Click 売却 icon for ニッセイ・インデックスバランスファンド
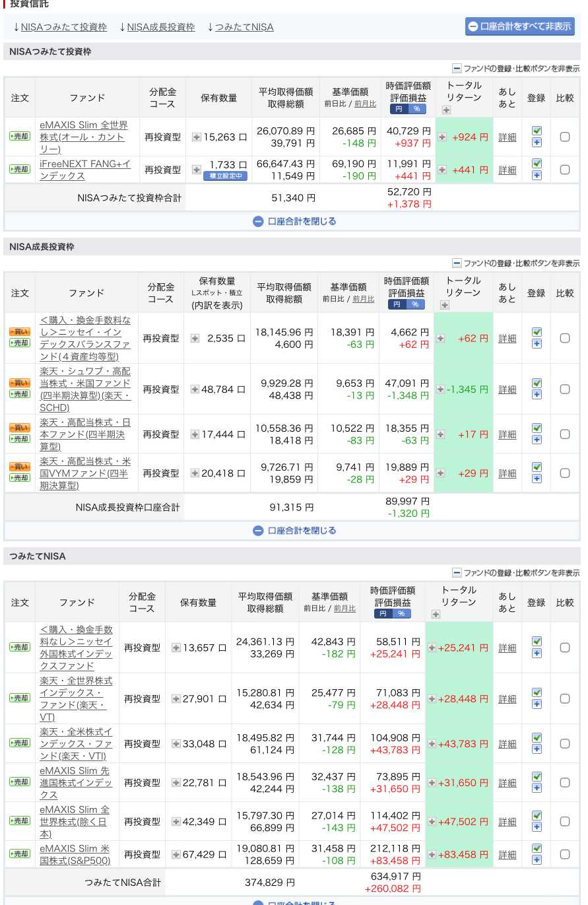This screenshot has width=588, height=905. [x=20, y=343]
